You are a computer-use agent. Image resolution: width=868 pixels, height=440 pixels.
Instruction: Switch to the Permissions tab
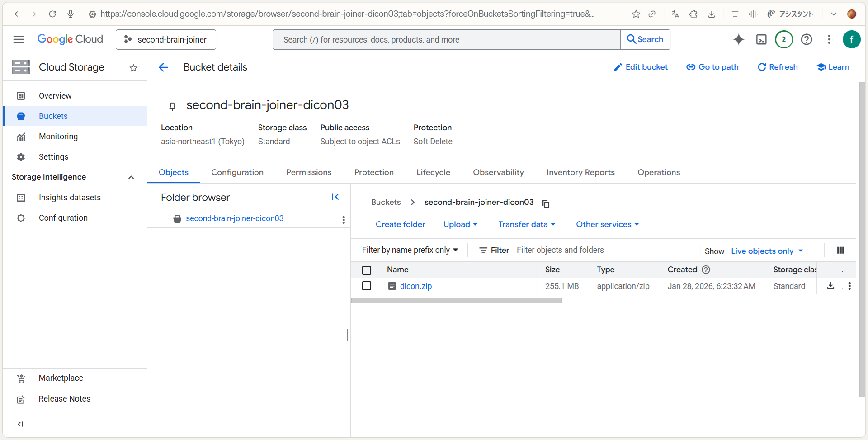pyautogui.click(x=309, y=172)
